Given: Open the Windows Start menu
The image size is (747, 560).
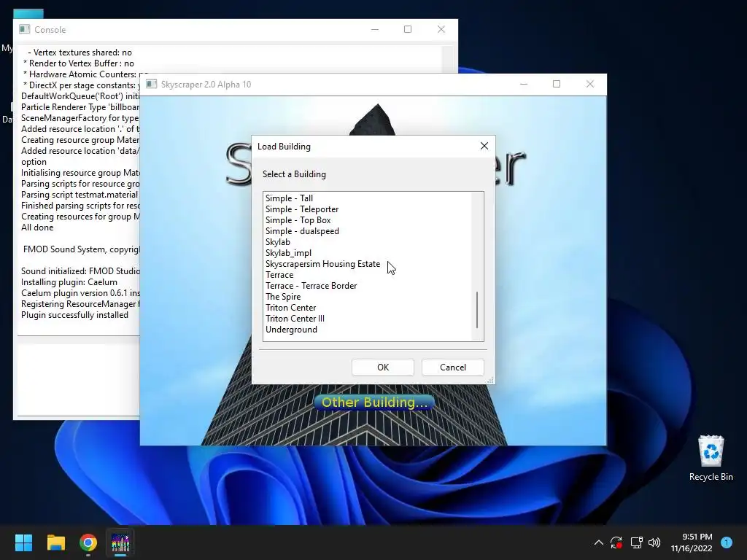Looking at the screenshot, I should tap(23, 542).
